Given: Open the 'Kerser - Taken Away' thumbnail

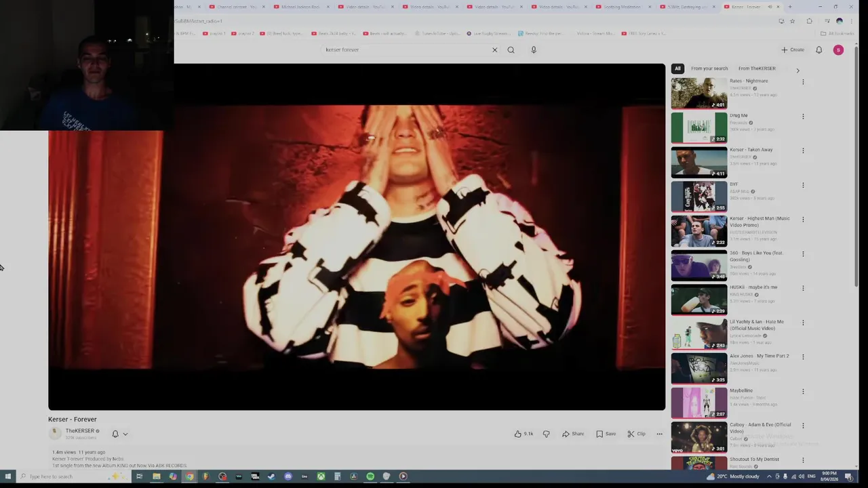Looking at the screenshot, I should (699, 162).
